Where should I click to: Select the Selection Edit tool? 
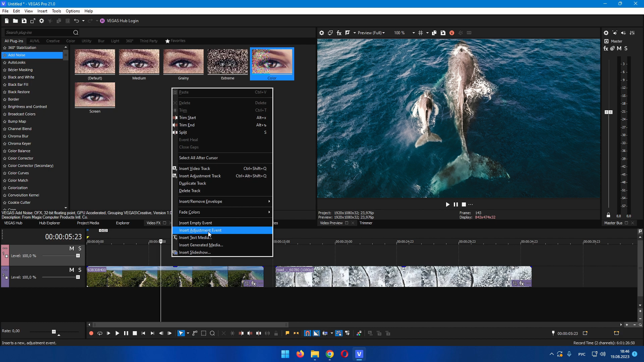point(204,333)
